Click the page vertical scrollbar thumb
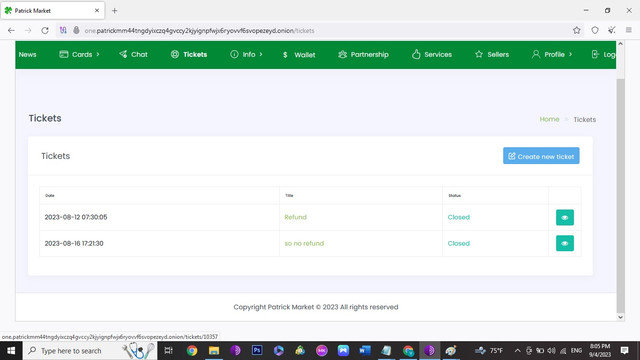 pyautogui.click(x=620, y=196)
